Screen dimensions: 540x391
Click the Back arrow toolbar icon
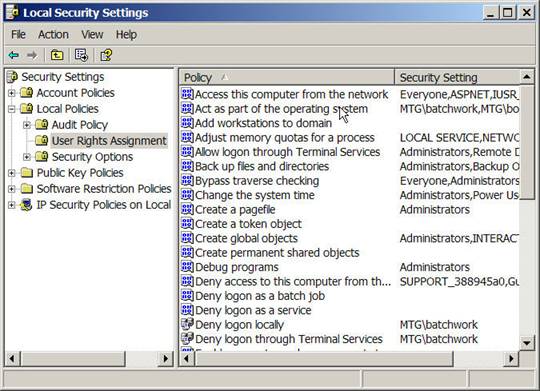14,55
